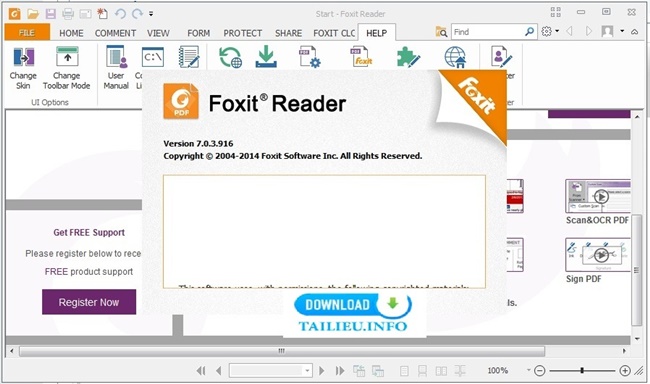Switch to the HOME tab
This screenshot has height=384, width=650.
click(x=71, y=33)
